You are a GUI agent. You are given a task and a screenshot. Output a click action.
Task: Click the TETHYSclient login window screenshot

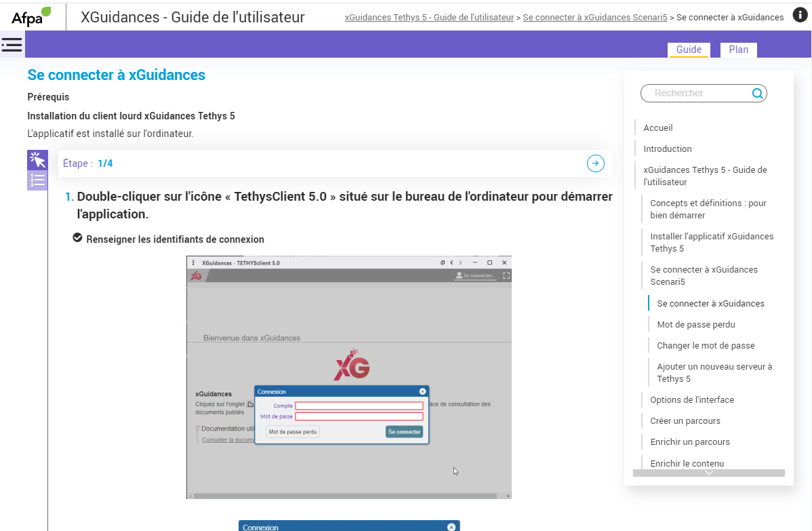pos(349,378)
